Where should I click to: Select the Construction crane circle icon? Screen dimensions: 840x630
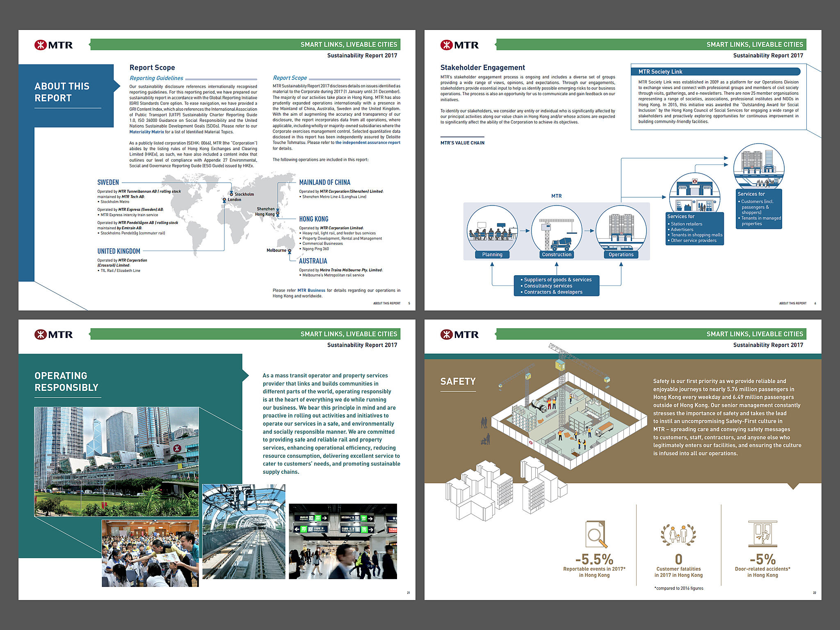[x=557, y=228]
